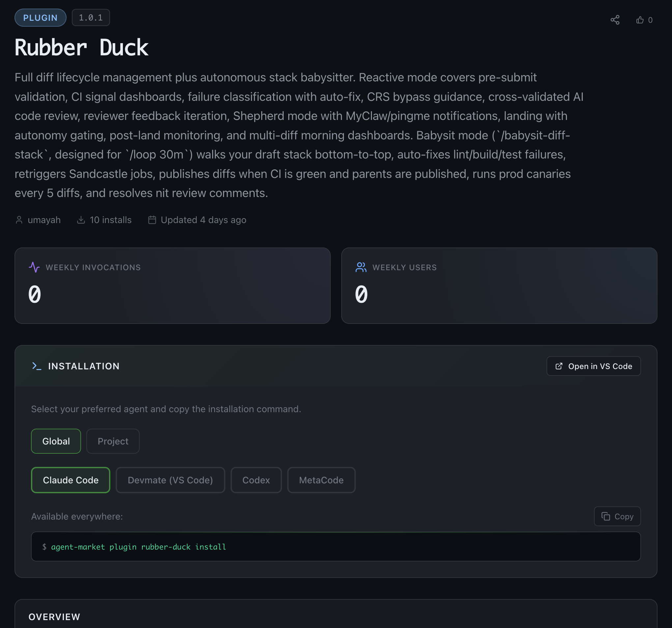
Task: Click the share icon
Action: coord(615,20)
